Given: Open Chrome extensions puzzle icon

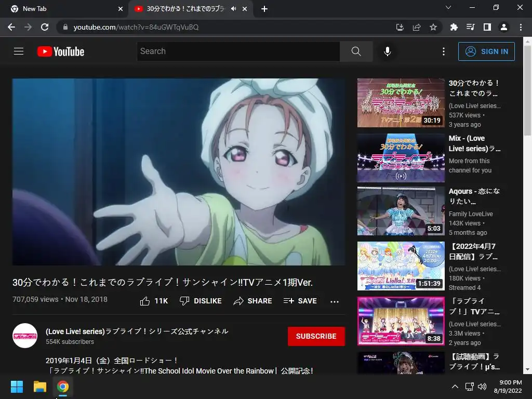Looking at the screenshot, I should pos(454,27).
